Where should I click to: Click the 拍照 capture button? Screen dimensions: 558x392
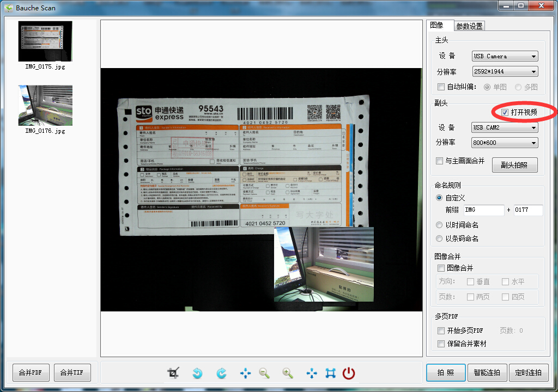click(446, 372)
